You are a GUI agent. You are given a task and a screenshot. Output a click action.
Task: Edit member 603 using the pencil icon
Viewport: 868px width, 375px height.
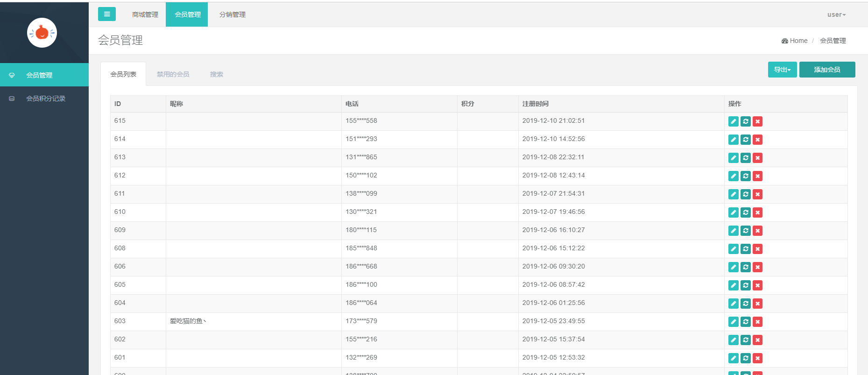[x=734, y=322]
